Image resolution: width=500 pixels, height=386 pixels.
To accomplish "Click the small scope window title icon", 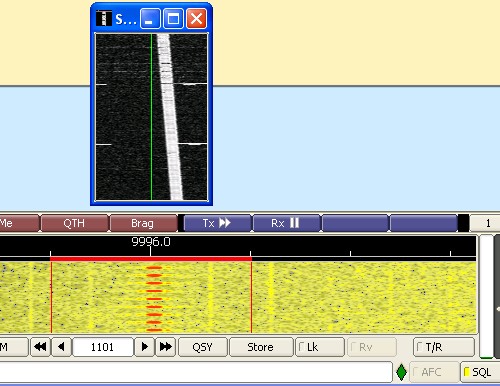I will coord(104,18).
